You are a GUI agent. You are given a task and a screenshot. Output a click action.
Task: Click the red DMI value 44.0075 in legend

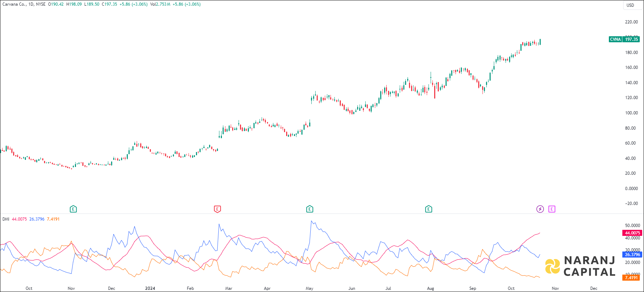click(19, 219)
